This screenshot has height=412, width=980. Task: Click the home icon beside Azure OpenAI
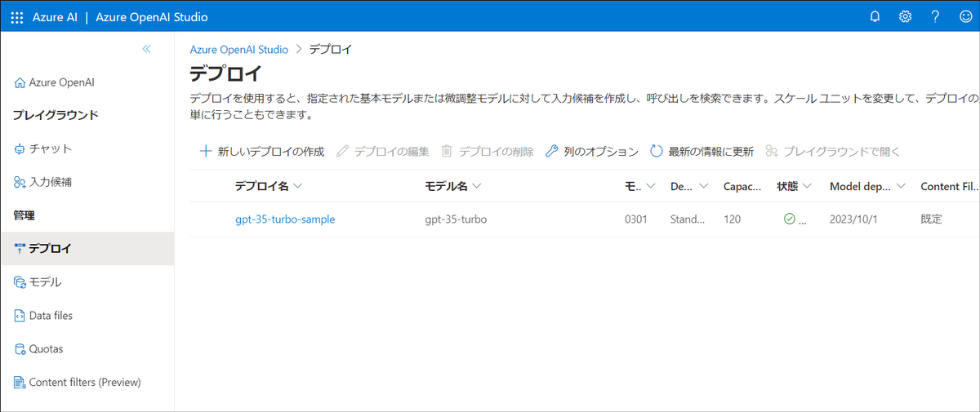tap(20, 82)
